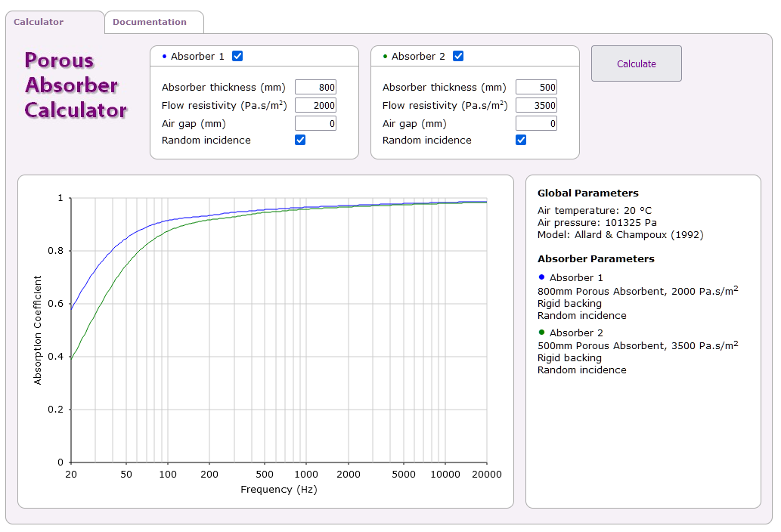The height and width of the screenshot is (532, 781).
Task: Click the Absorption Coefficient axis label
Action: (38, 330)
